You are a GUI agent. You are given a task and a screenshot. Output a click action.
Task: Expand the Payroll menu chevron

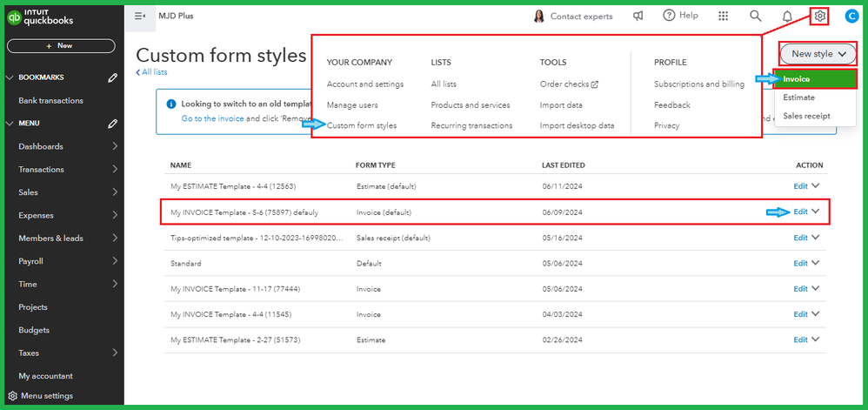[115, 261]
